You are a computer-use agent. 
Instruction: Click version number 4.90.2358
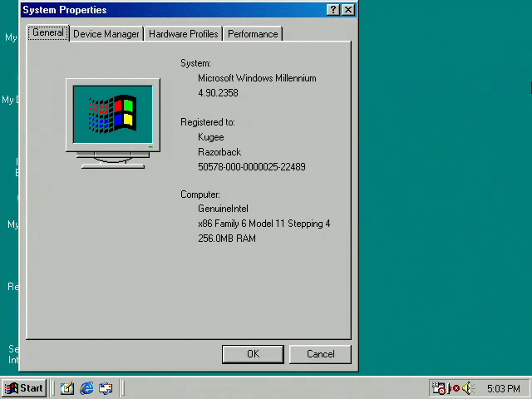tap(218, 93)
